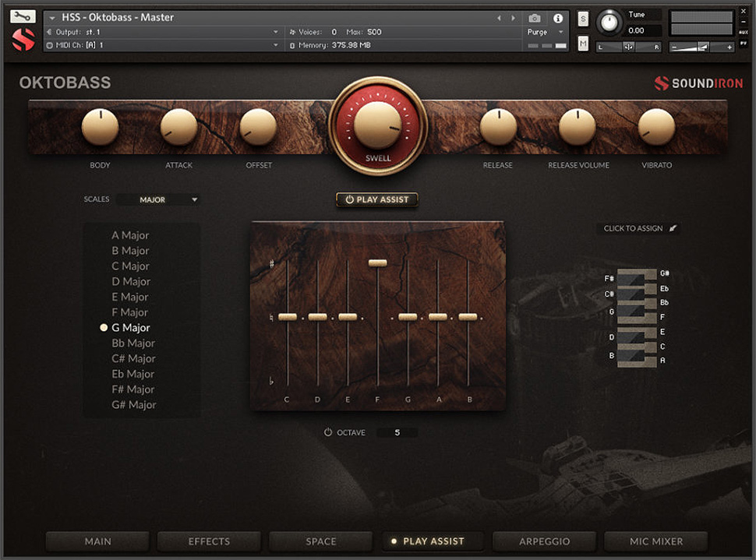Click the G note slider handle
The image size is (756, 560).
click(x=408, y=317)
